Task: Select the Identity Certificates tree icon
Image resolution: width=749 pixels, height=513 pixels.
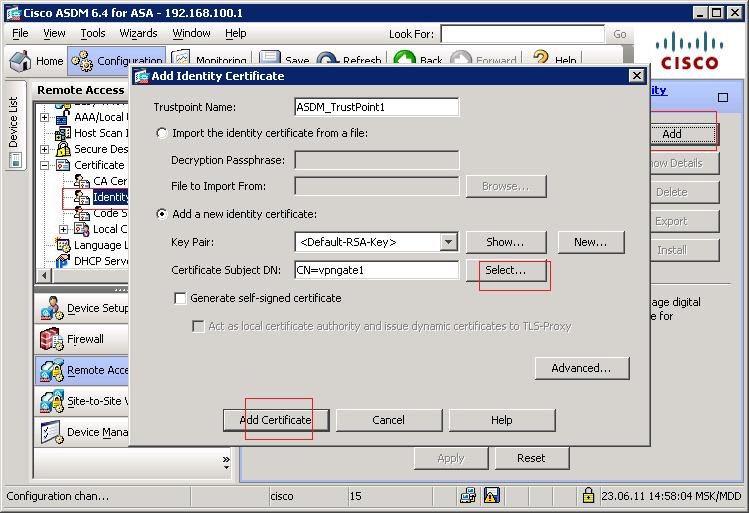Action: point(82,197)
